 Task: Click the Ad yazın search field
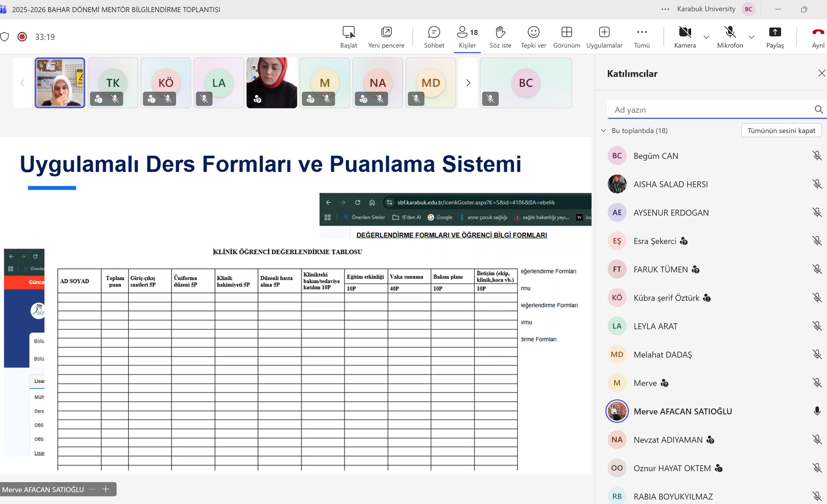click(708, 110)
